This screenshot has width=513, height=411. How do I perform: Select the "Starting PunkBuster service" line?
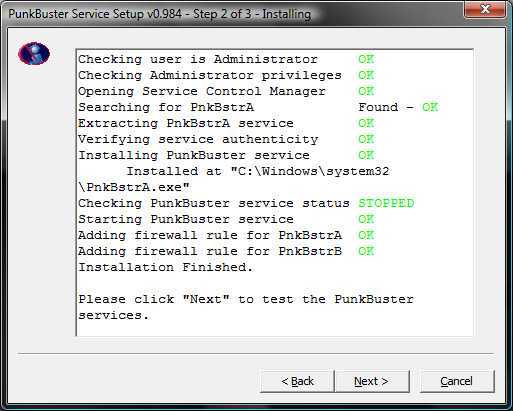186,219
